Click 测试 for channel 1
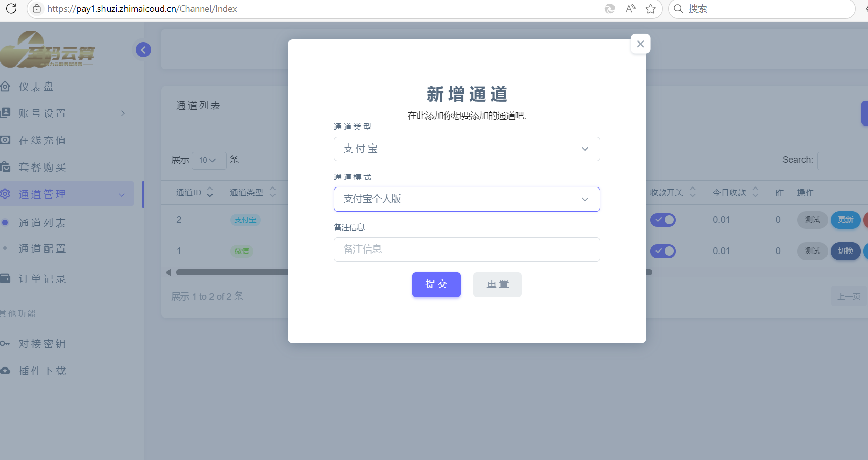 coord(812,251)
